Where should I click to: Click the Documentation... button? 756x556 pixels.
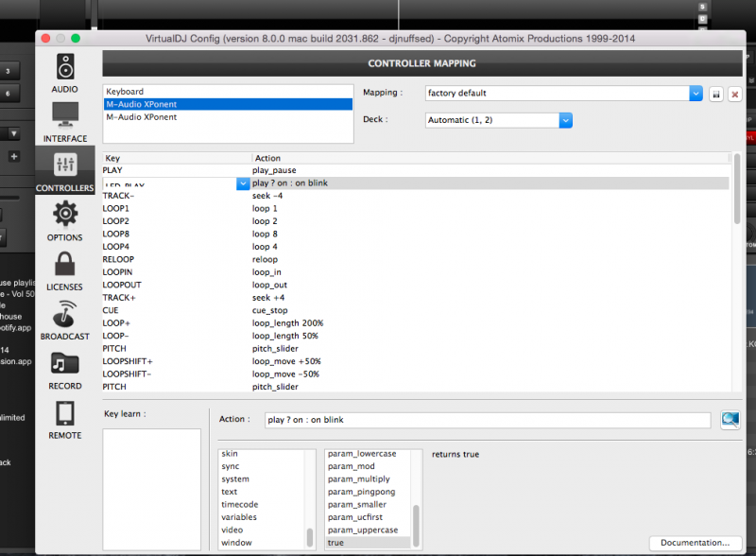click(x=695, y=543)
